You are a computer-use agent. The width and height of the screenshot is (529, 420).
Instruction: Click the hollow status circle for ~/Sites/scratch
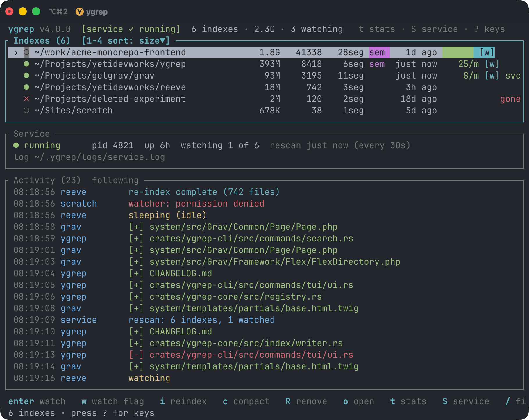(26, 111)
